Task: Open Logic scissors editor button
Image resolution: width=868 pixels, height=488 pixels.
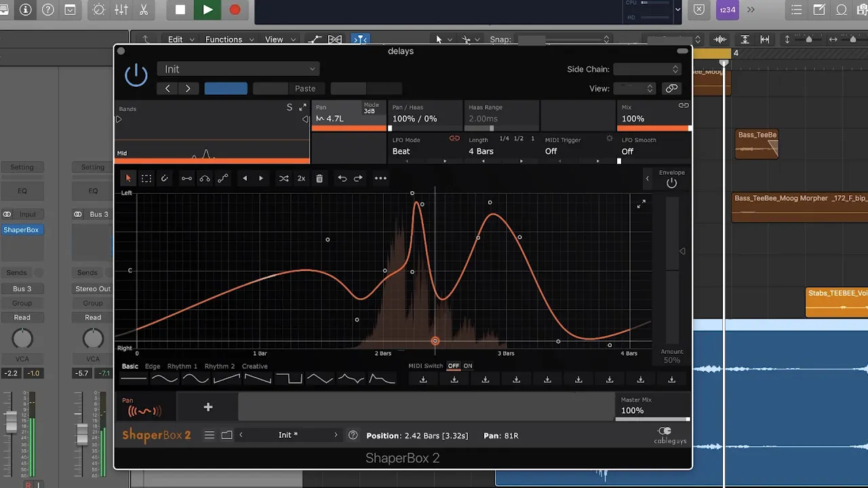Action: point(144,9)
